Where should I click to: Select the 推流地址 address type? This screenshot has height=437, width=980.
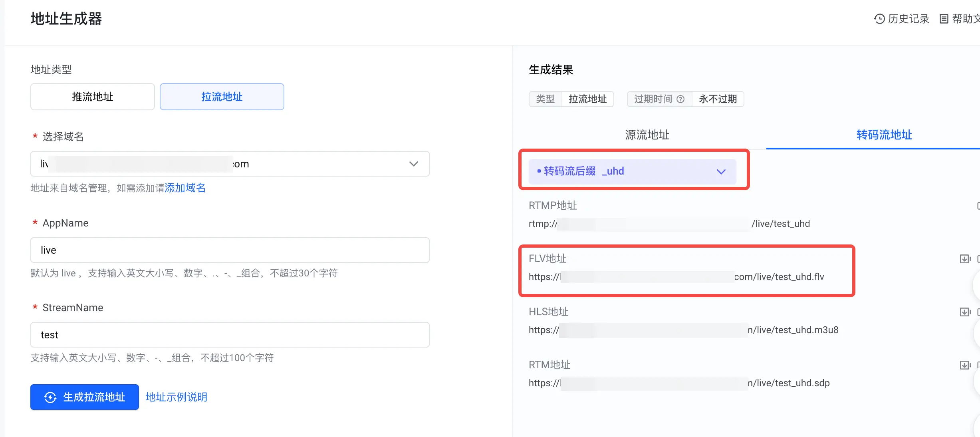pos(93,97)
